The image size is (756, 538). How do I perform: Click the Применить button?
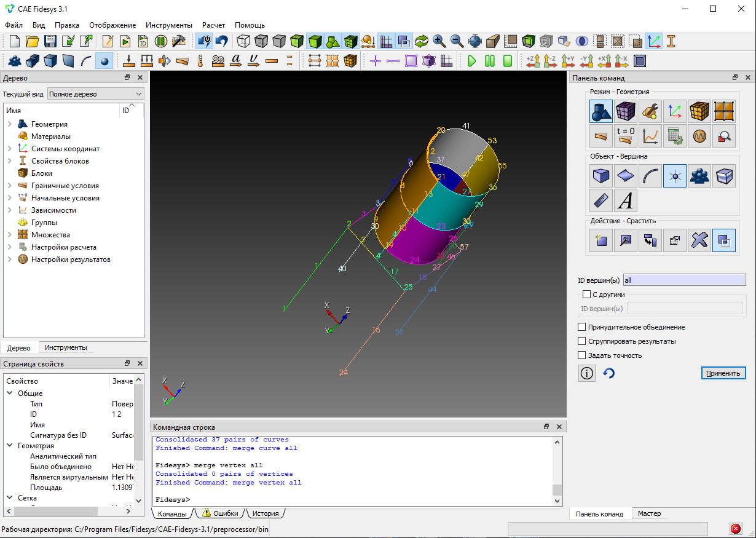(x=723, y=373)
